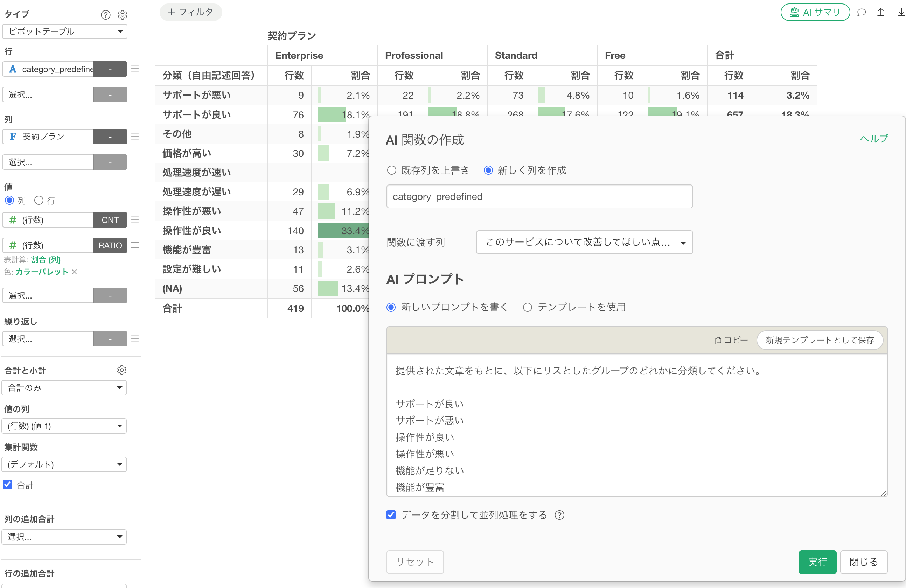
Task: Open menu handle for 繰り返し field
Action: point(135,338)
